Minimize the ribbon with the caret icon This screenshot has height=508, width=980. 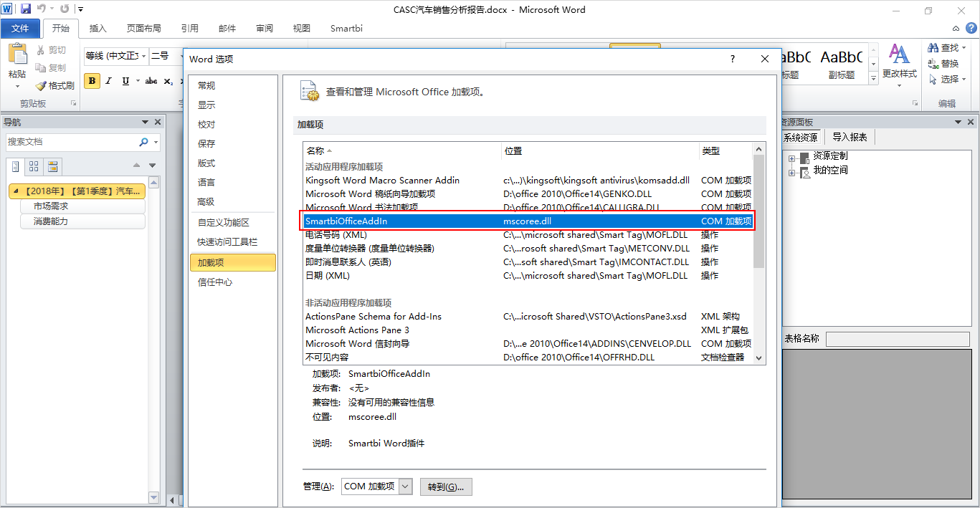point(956,29)
